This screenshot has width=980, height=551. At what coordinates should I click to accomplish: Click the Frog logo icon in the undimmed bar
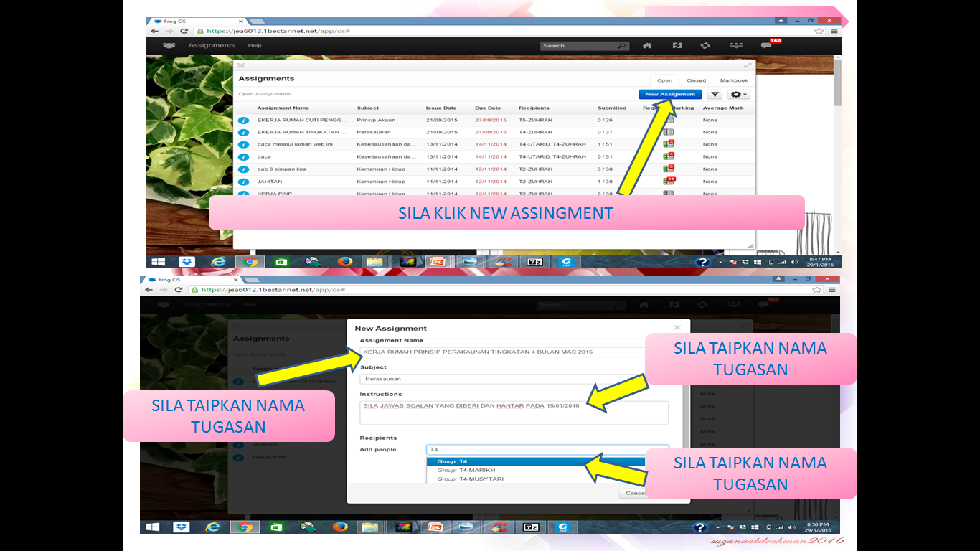pos(169,45)
